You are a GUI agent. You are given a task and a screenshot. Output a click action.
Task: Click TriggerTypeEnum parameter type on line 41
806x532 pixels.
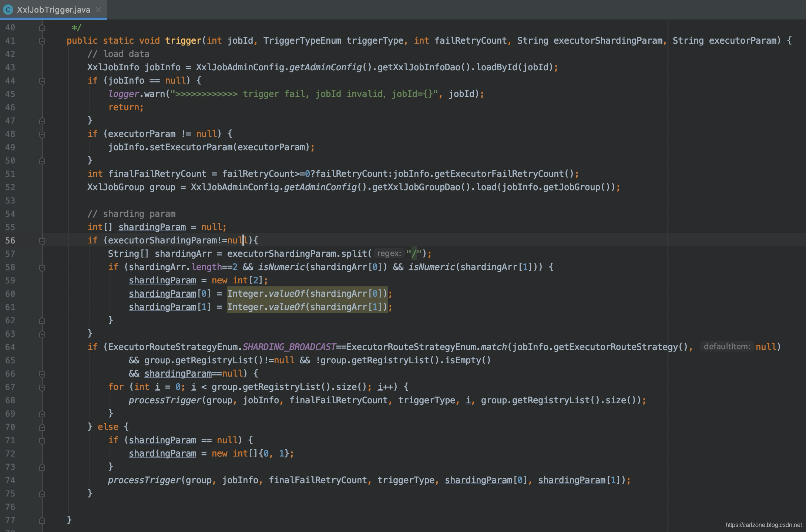[x=302, y=41]
